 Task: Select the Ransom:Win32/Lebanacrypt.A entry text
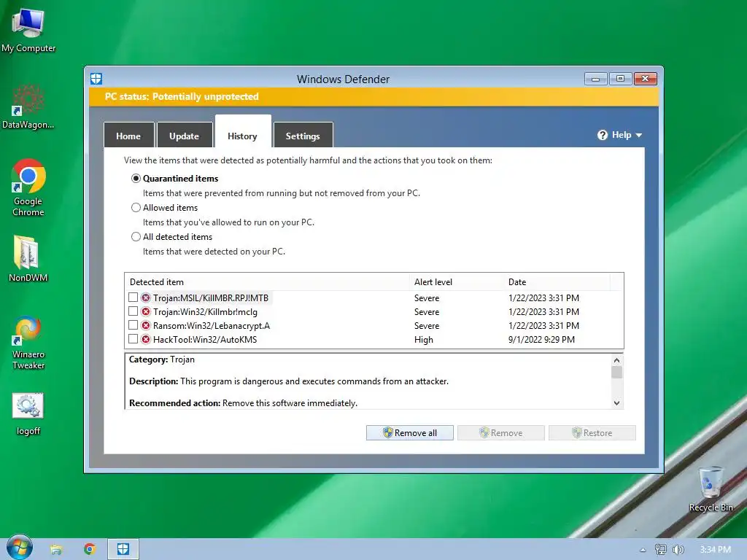(212, 326)
